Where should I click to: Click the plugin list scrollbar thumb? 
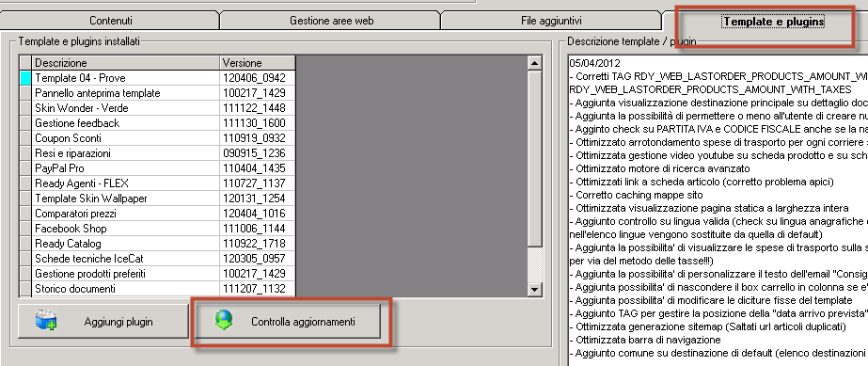(535, 159)
